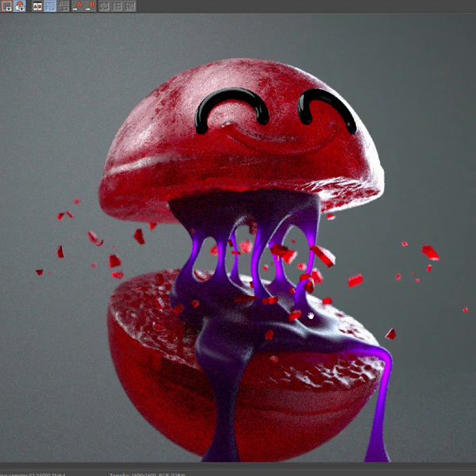
Task: Click the large red fragment at far right
Action: pos(430,252)
